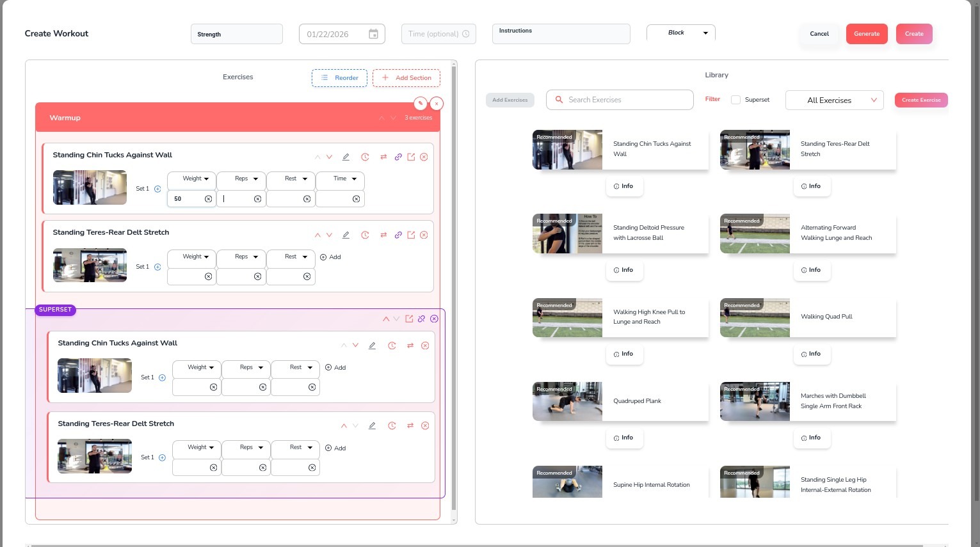This screenshot has width=980, height=547.
Task: Open timer icon for Teres-Rear Delt Stretch above superset
Action: (365, 235)
